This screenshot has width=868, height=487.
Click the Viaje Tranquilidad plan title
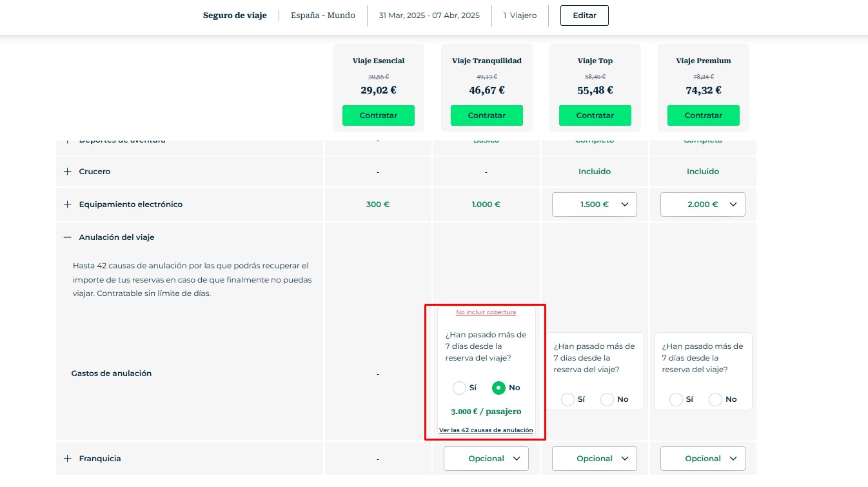pos(487,61)
